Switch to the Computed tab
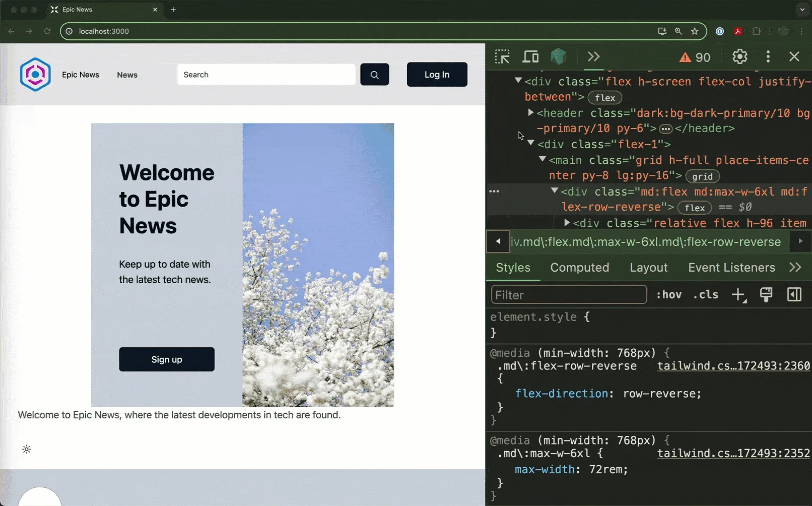 579,268
